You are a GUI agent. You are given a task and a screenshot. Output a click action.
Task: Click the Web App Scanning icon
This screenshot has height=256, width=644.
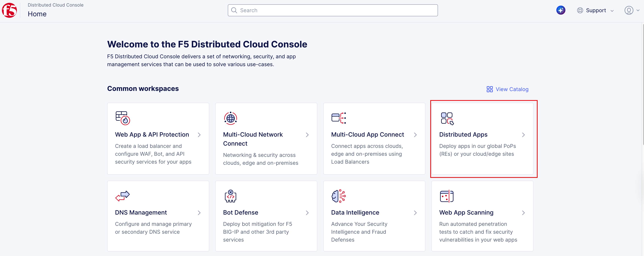[x=446, y=196]
